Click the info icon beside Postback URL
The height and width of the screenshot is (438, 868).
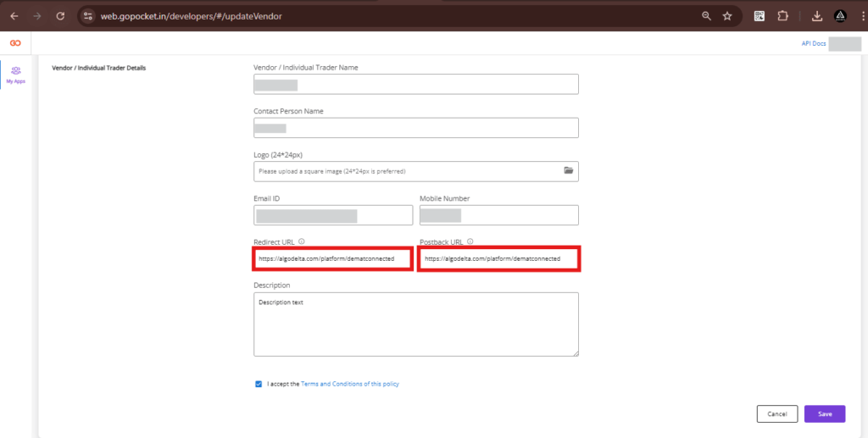click(470, 241)
